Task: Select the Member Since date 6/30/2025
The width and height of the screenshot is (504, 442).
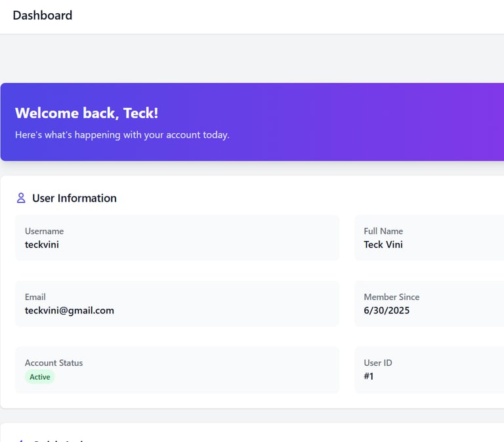Action: coord(387,311)
